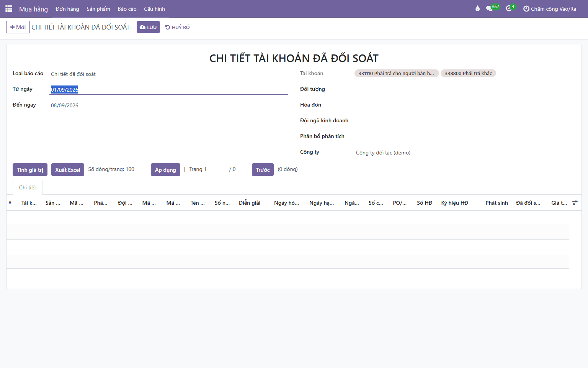Screen dimensions: 588x368
Task: Open the Đơn hàng menu
Action: [x=67, y=9]
